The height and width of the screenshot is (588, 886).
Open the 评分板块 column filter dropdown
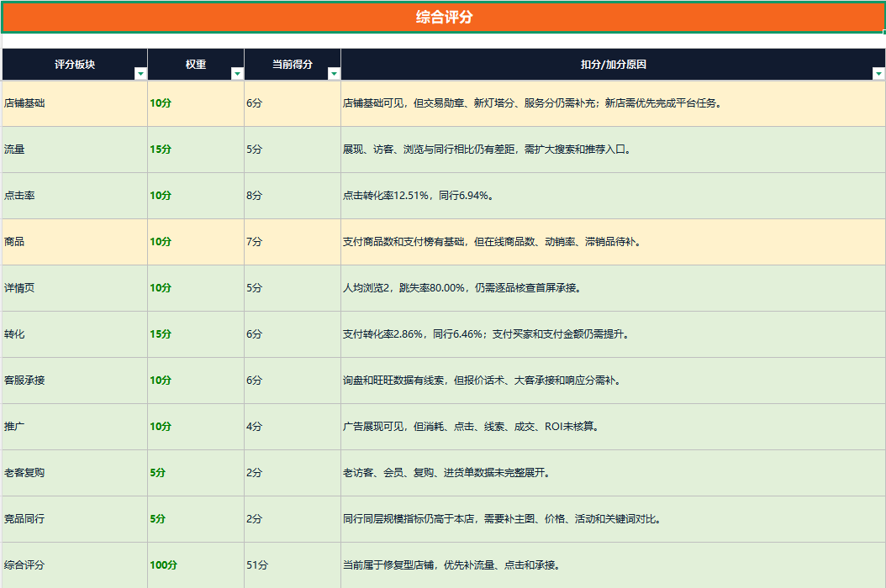140,73
